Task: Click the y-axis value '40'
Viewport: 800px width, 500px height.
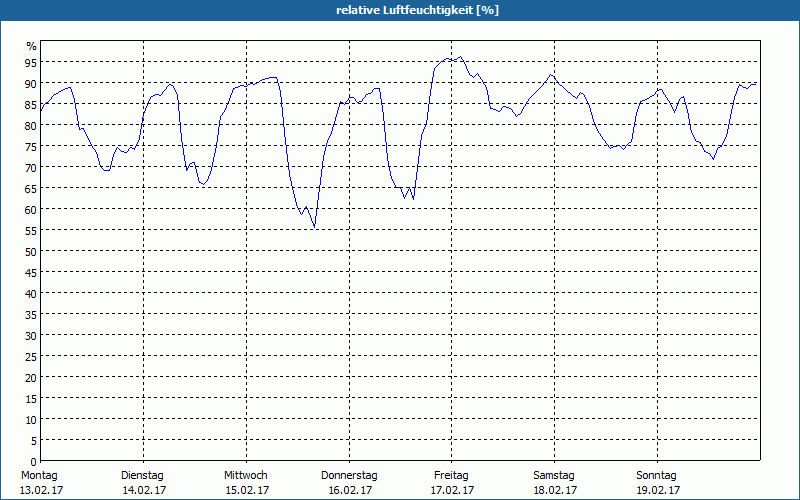Action: (31, 293)
